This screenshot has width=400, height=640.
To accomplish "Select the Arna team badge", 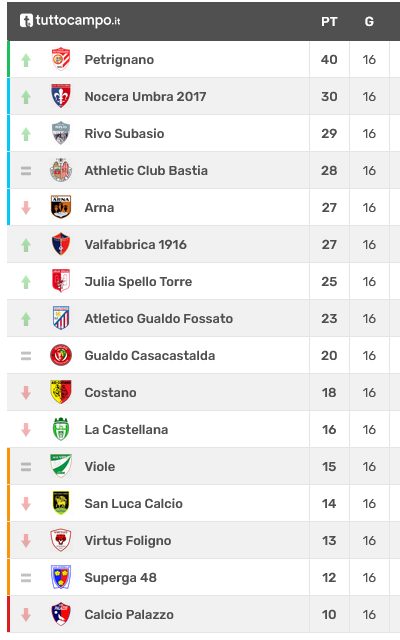I will click(61, 207).
